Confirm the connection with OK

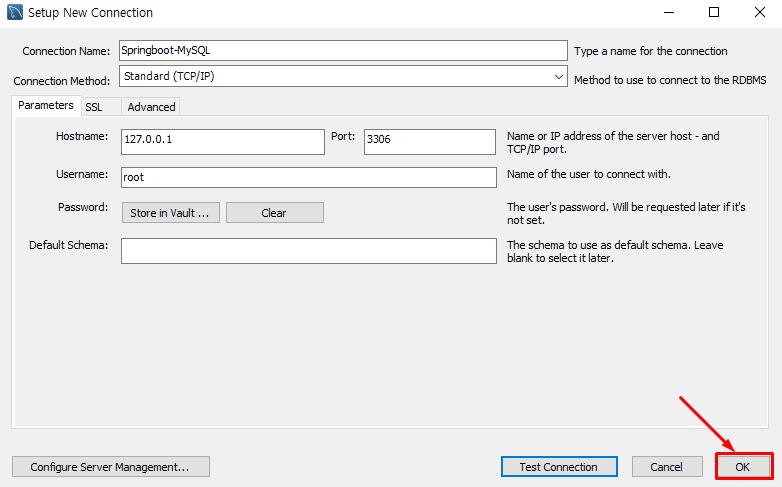[744, 467]
